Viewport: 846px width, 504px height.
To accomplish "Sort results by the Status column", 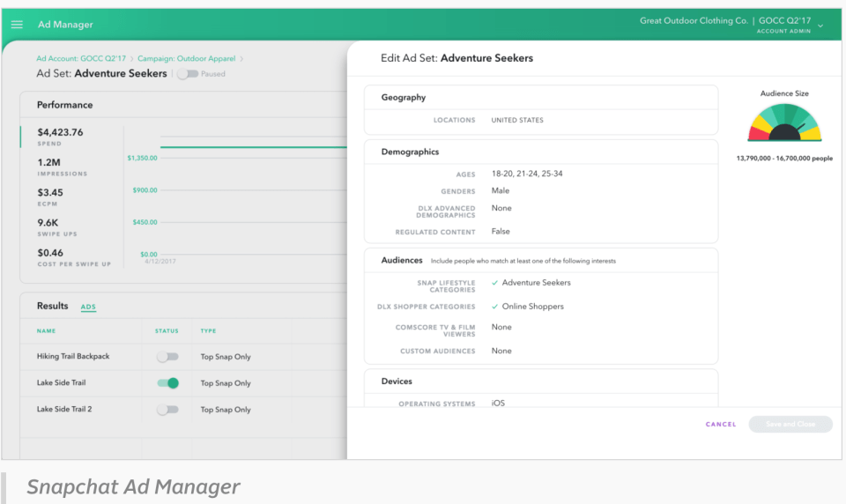I will tap(167, 330).
